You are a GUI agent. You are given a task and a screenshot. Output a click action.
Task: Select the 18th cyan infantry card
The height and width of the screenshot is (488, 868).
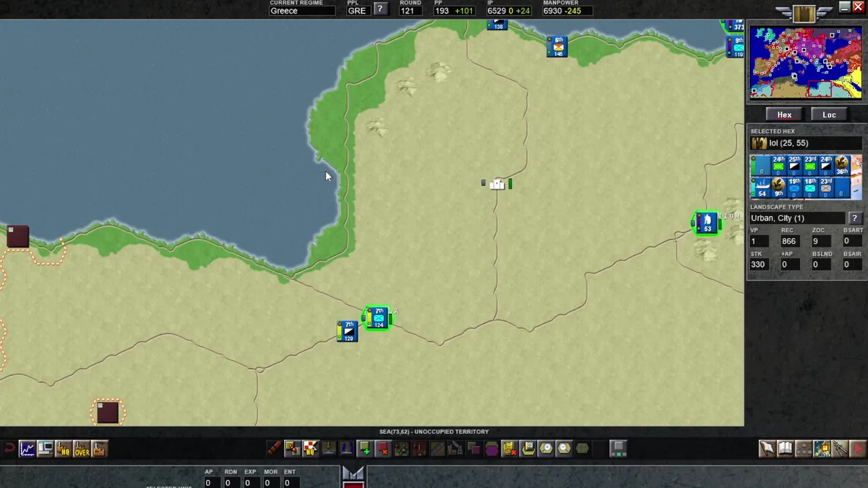[810, 187]
